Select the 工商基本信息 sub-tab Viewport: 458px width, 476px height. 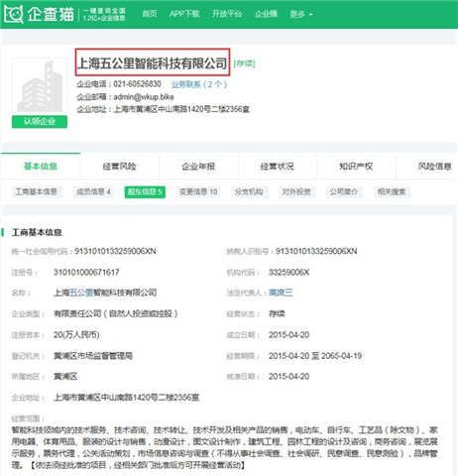(x=36, y=191)
